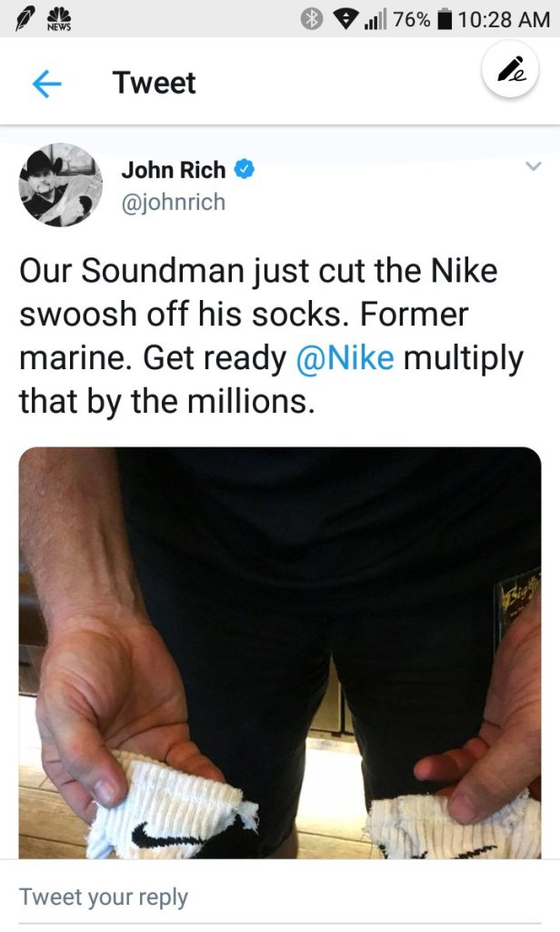
Task: Tap the compose new tweet button
Action: tap(512, 71)
